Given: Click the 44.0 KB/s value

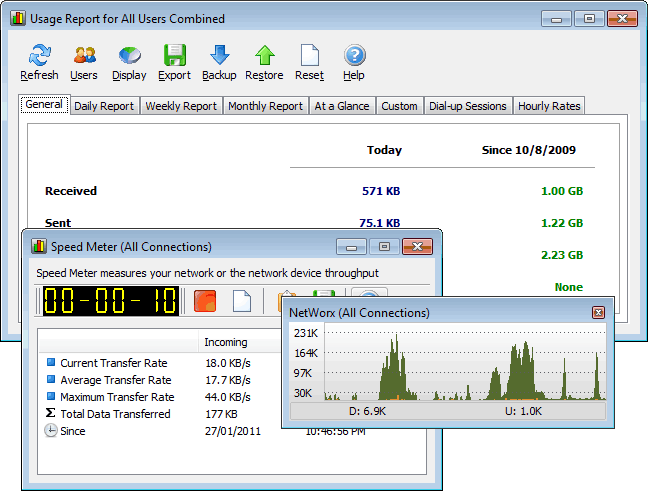Looking at the screenshot, I should [228, 397].
